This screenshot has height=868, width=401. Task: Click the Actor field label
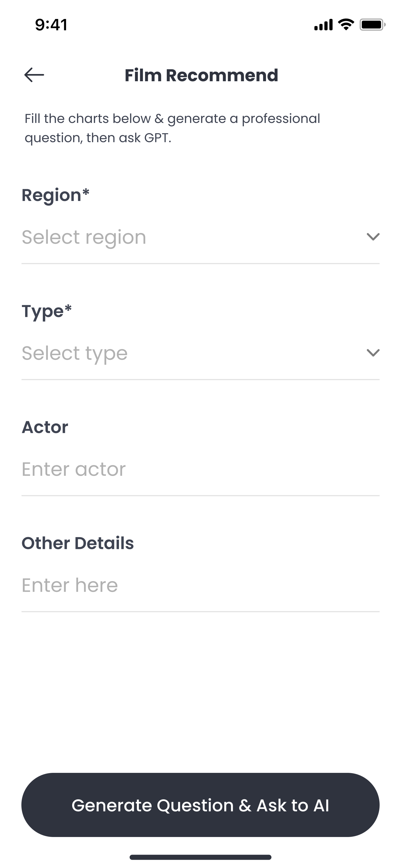pos(45,427)
